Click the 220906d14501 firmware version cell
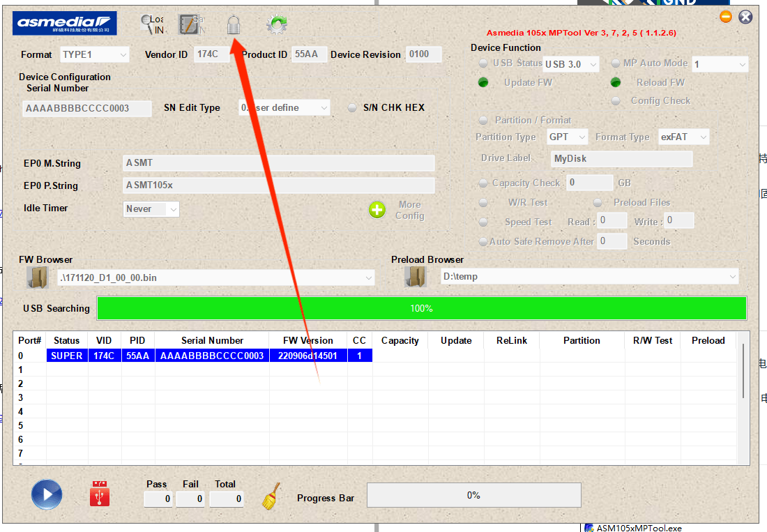 pyautogui.click(x=308, y=356)
